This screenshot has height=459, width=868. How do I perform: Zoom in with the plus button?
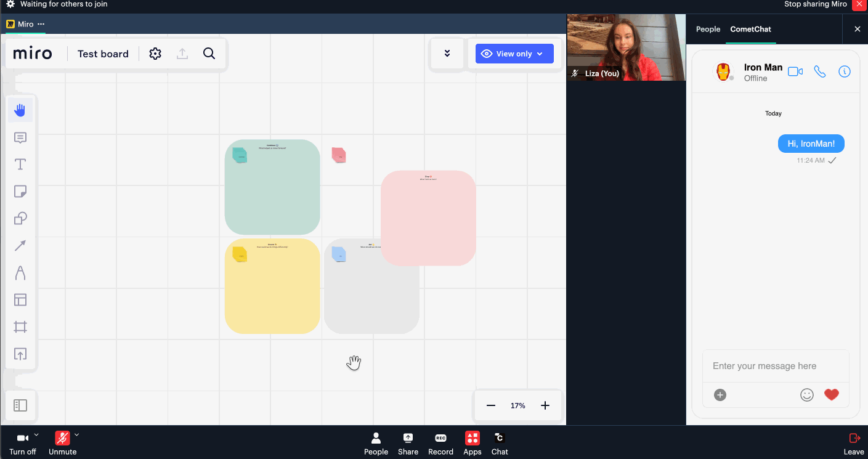[x=545, y=405]
